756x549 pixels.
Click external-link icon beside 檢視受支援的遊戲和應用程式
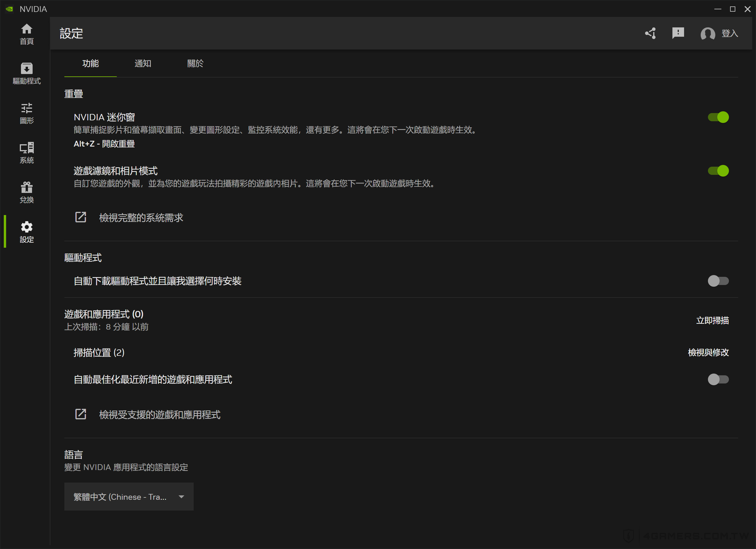81,414
